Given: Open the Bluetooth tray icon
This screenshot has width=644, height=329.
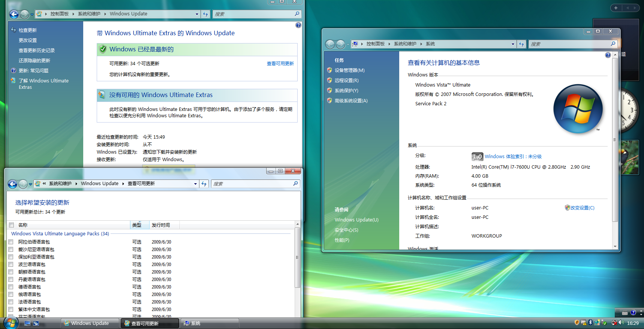Looking at the screenshot, I should click(x=590, y=322).
